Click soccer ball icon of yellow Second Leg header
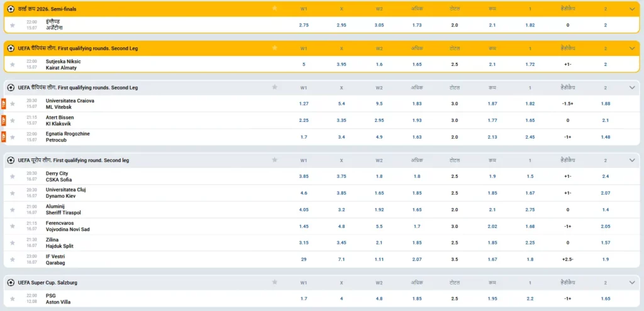Viewport: 644px width, 311px height. coord(11,48)
